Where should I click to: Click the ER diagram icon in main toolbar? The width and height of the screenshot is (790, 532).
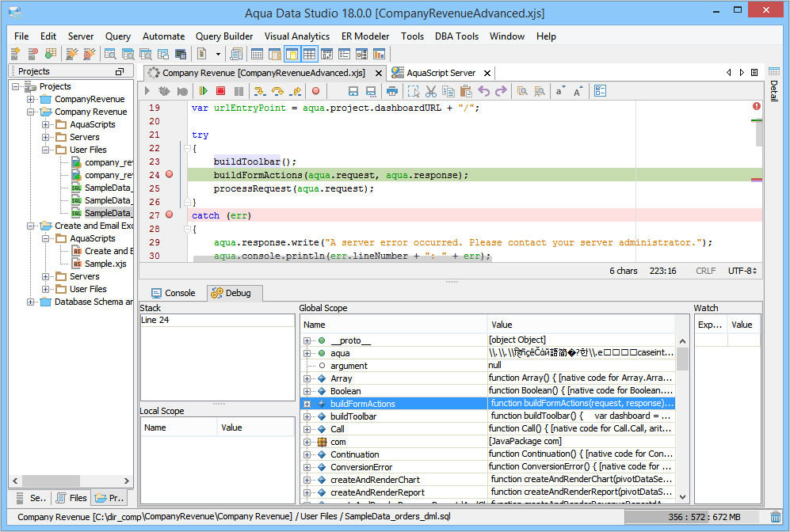point(362,53)
